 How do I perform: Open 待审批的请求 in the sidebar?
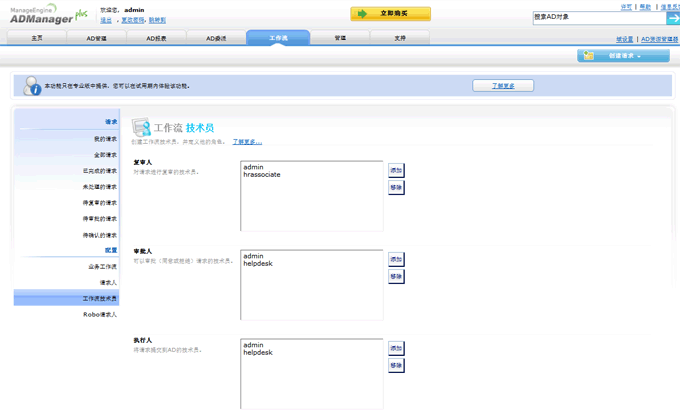click(100, 219)
